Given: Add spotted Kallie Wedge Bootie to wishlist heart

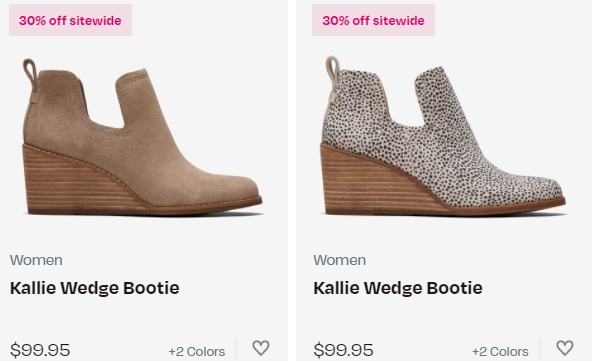Looking at the screenshot, I should [565, 348].
